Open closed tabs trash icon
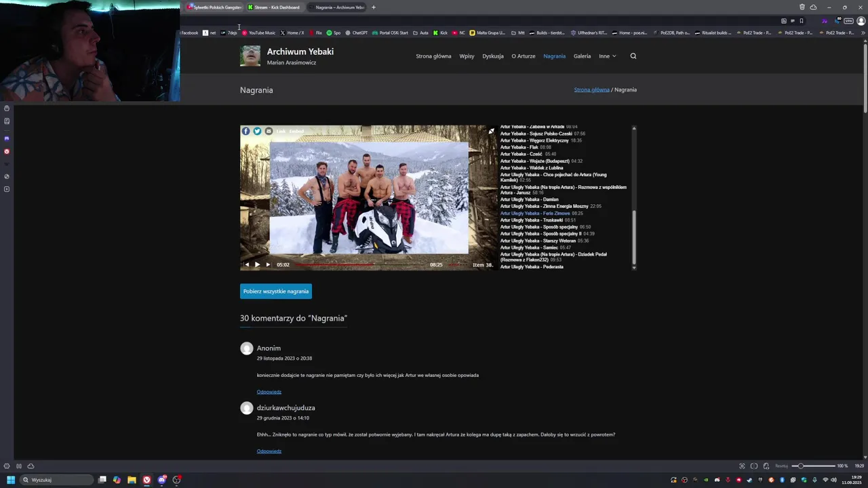 (802, 7)
